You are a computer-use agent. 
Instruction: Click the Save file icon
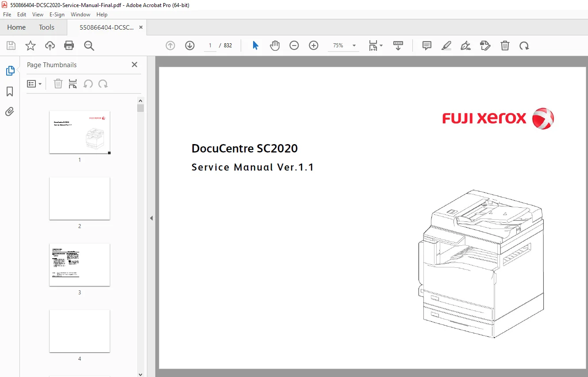(x=11, y=46)
